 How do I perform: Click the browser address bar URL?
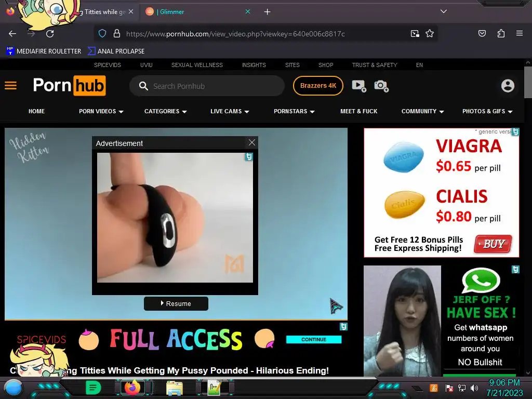click(235, 34)
